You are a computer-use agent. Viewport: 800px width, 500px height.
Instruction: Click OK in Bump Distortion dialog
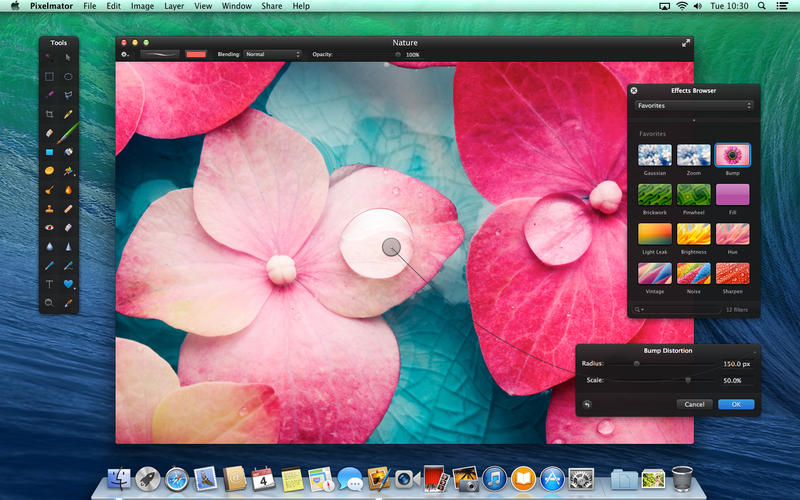pos(736,404)
